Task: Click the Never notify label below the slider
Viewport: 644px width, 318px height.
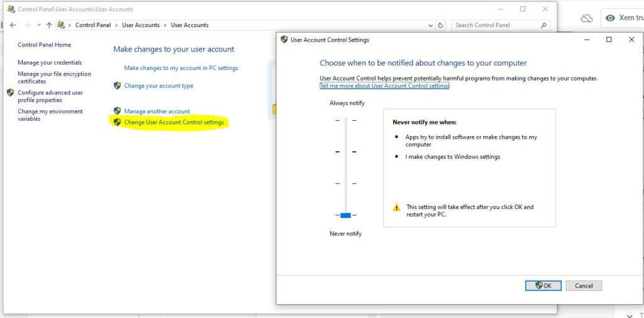Action: [345, 234]
